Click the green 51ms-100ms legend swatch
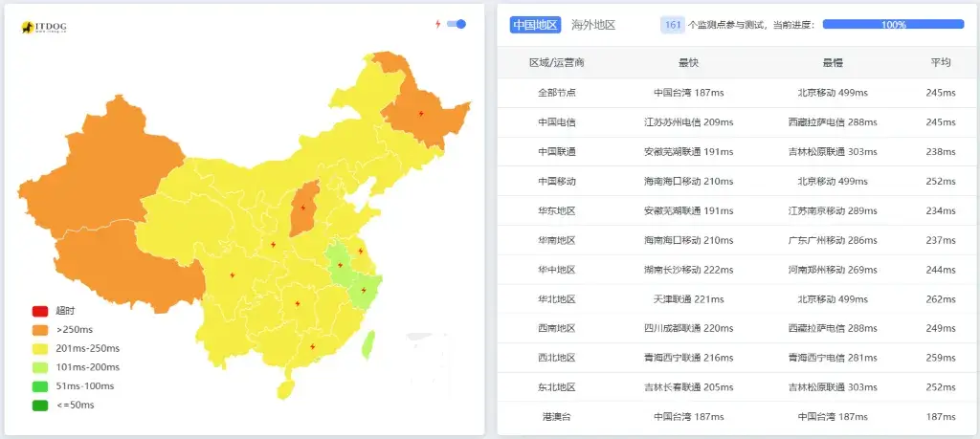 click(40, 386)
